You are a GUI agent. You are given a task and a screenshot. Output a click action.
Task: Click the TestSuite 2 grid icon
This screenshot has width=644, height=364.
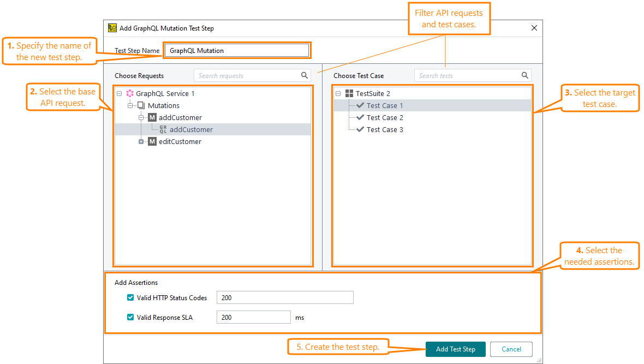tap(349, 93)
